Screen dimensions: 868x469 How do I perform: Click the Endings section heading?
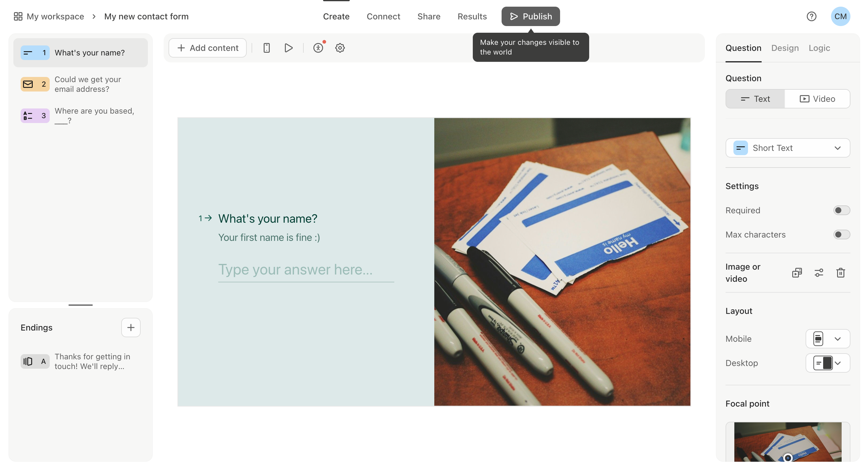[x=36, y=328]
